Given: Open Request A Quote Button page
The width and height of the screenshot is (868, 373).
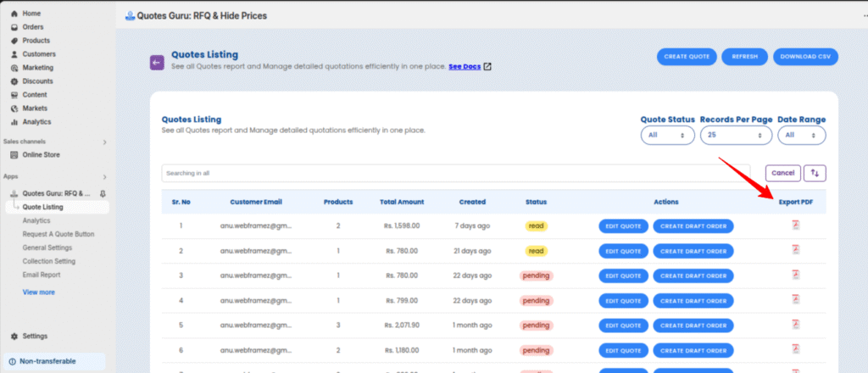Looking at the screenshot, I should [58, 234].
